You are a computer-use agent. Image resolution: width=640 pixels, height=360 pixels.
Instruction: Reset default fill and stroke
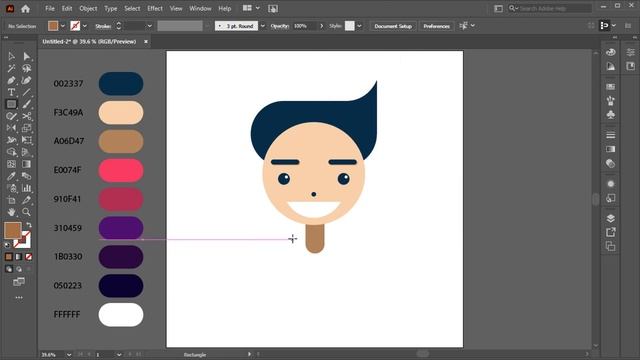[x=7, y=245]
